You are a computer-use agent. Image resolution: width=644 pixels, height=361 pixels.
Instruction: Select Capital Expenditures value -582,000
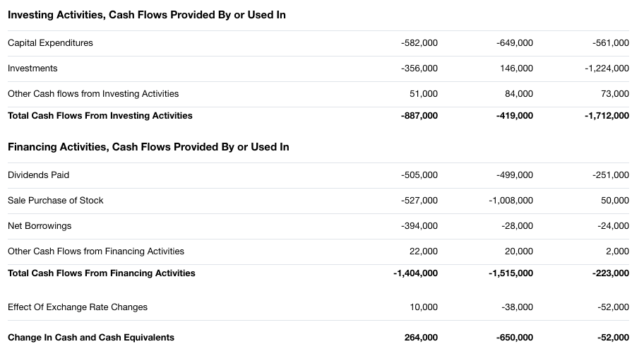click(419, 42)
